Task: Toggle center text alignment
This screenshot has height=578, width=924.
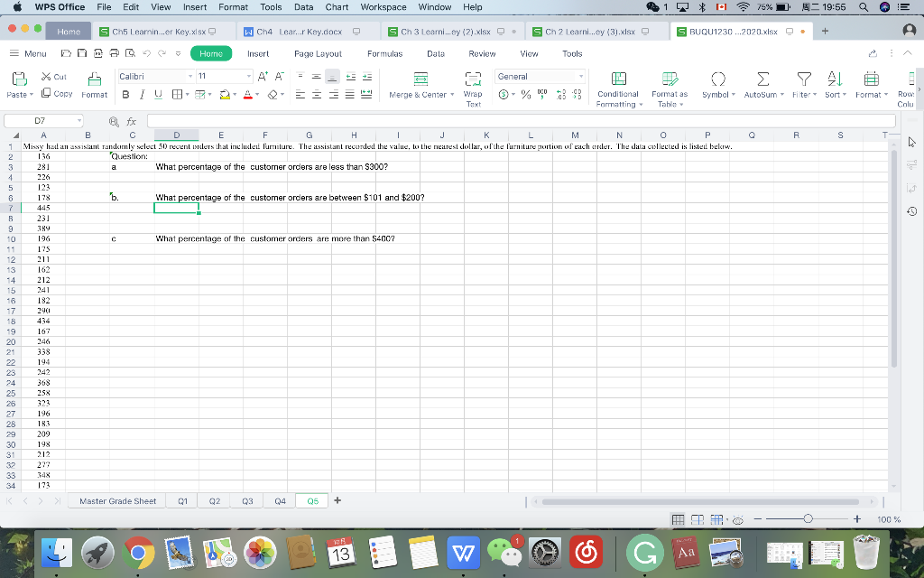Action: click(316, 95)
